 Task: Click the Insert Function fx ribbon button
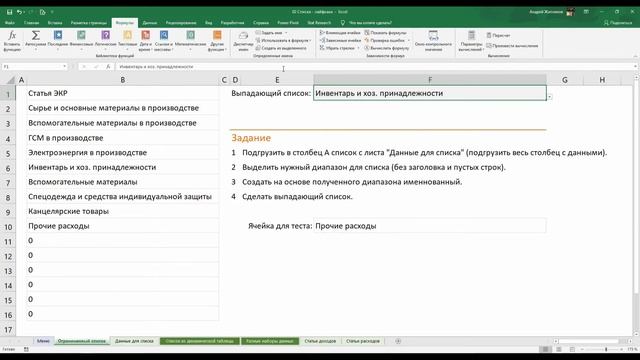click(12, 41)
